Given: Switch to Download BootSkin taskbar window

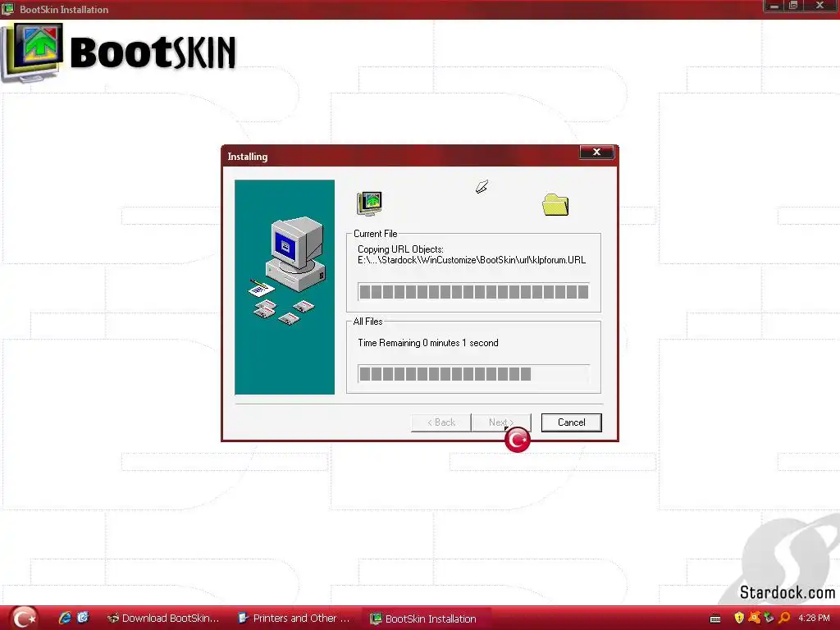Looking at the screenshot, I should [164, 619].
